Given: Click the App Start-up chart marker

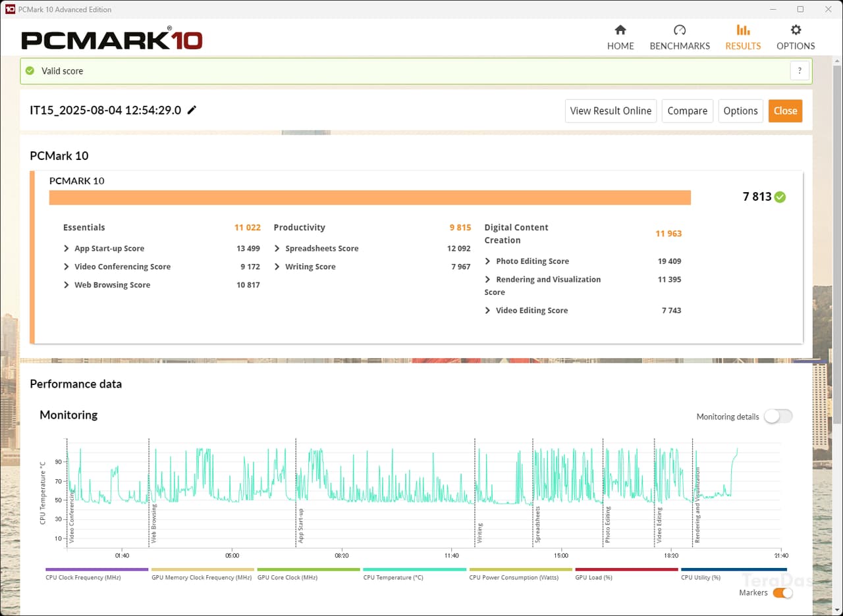Looking at the screenshot, I should click(x=301, y=527).
